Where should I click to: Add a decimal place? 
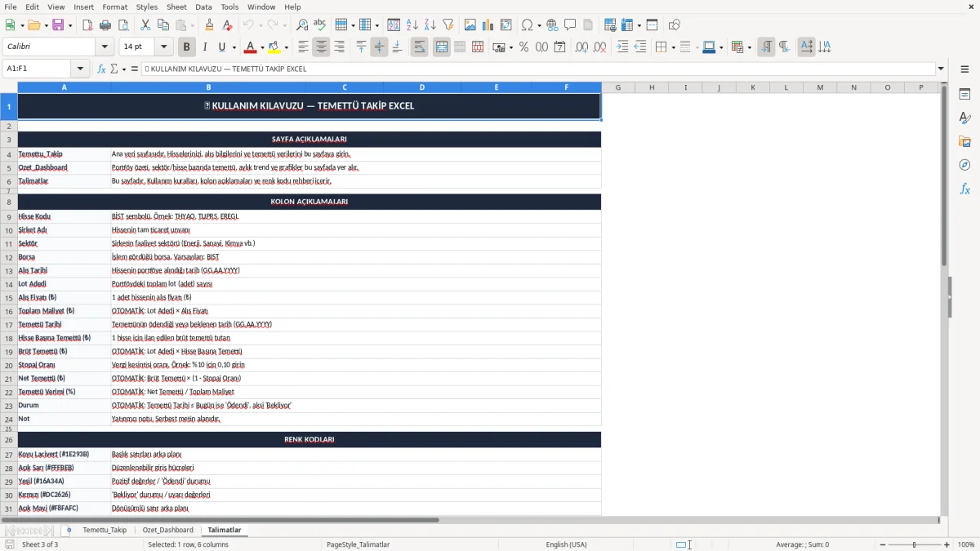(x=581, y=47)
